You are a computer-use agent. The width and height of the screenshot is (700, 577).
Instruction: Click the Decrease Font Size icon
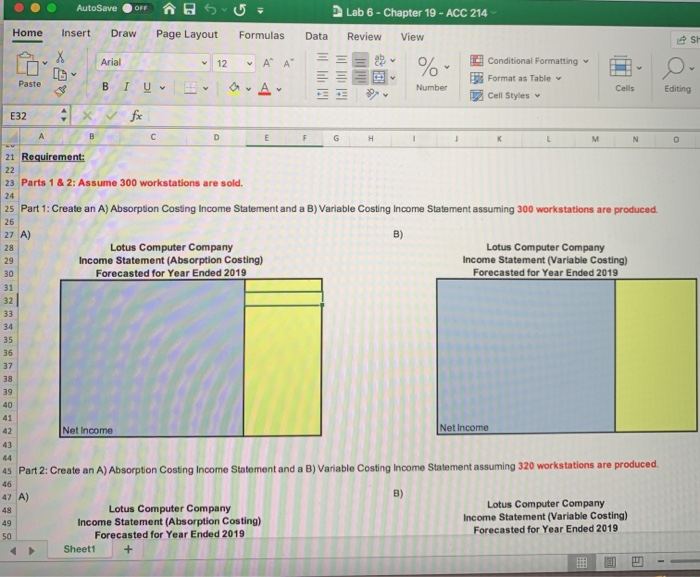[289, 64]
